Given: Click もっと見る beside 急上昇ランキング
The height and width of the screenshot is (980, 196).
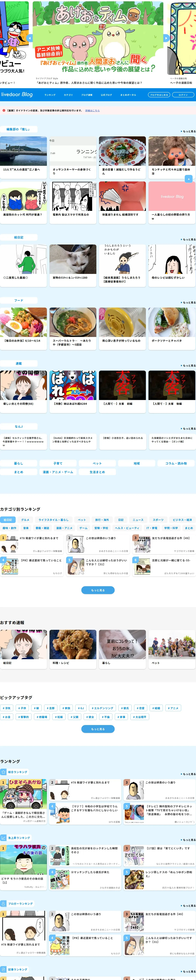Looking at the screenshot, I should point(188,840).
